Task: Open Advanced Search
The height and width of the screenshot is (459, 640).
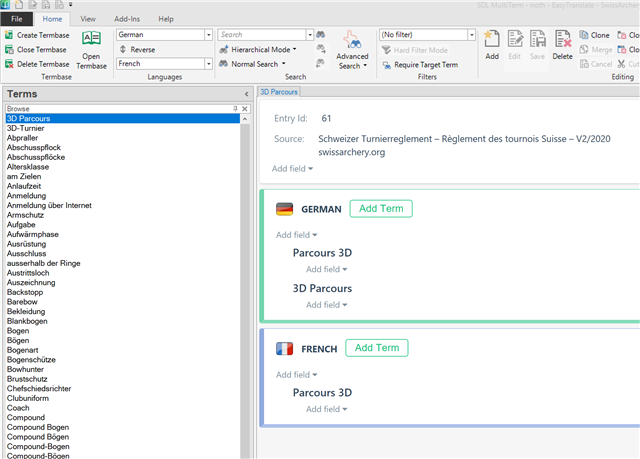Action: pos(352,50)
